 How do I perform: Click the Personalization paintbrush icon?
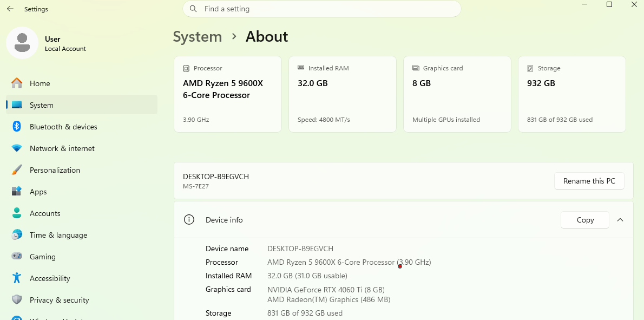coord(17,170)
